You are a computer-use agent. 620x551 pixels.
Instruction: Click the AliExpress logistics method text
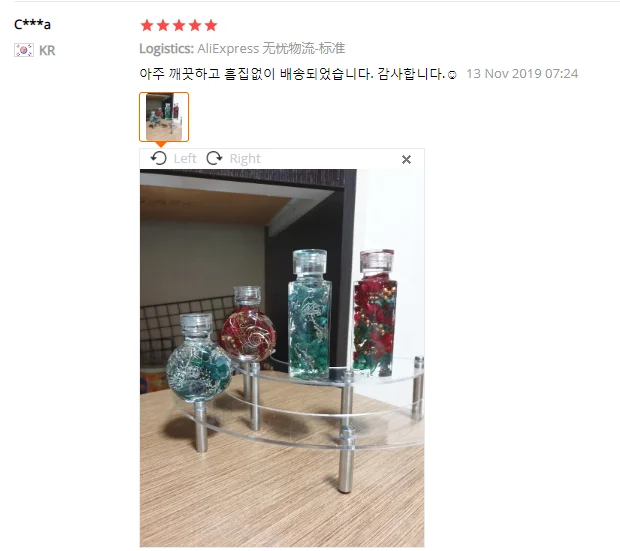pyautogui.click(x=271, y=49)
